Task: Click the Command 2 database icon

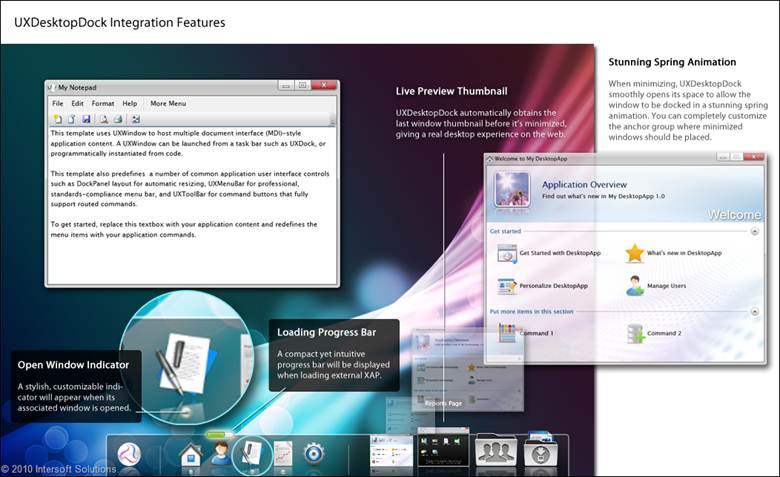Action: [x=635, y=333]
